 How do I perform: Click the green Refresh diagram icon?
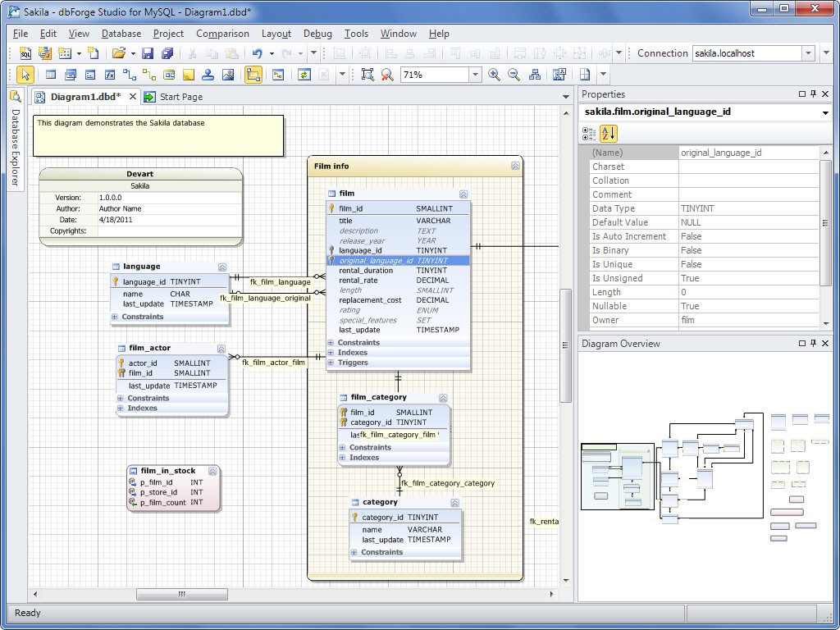point(304,75)
